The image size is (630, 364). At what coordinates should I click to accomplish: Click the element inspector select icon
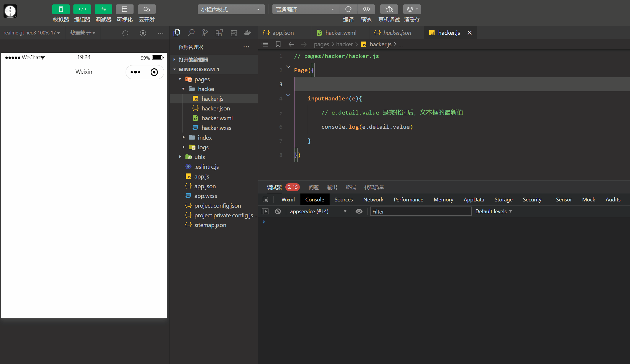click(x=266, y=200)
